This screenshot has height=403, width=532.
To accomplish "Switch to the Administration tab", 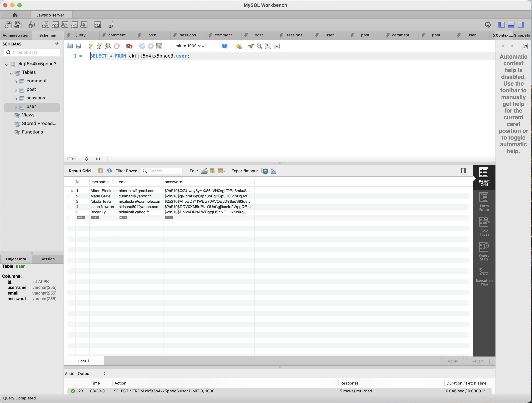I will pyautogui.click(x=16, y=35).
